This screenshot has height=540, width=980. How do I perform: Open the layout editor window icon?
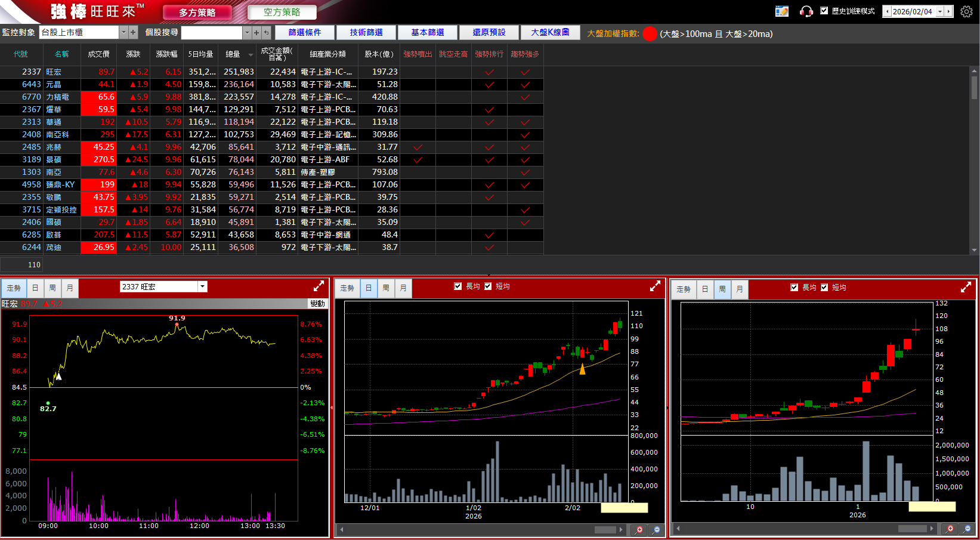coord(781,11)
